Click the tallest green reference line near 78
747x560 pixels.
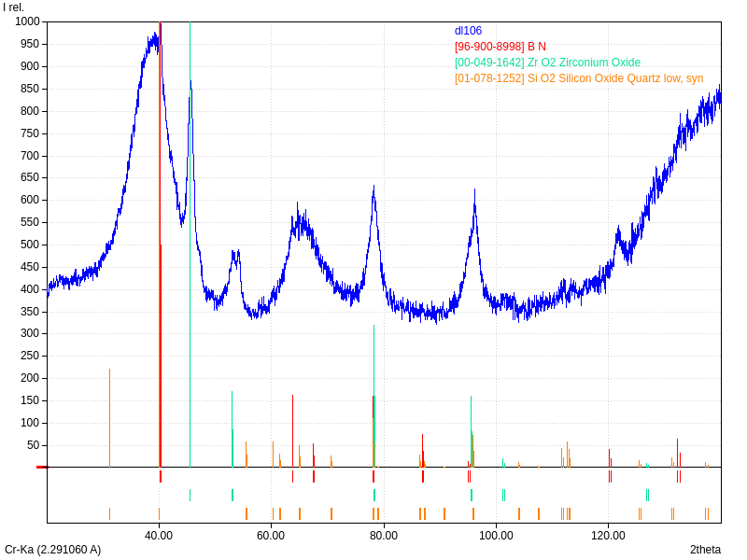click(373, 373)
